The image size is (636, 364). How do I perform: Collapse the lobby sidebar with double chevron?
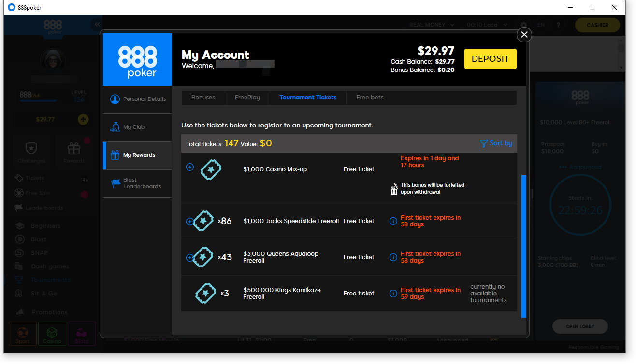click(97, 25)
